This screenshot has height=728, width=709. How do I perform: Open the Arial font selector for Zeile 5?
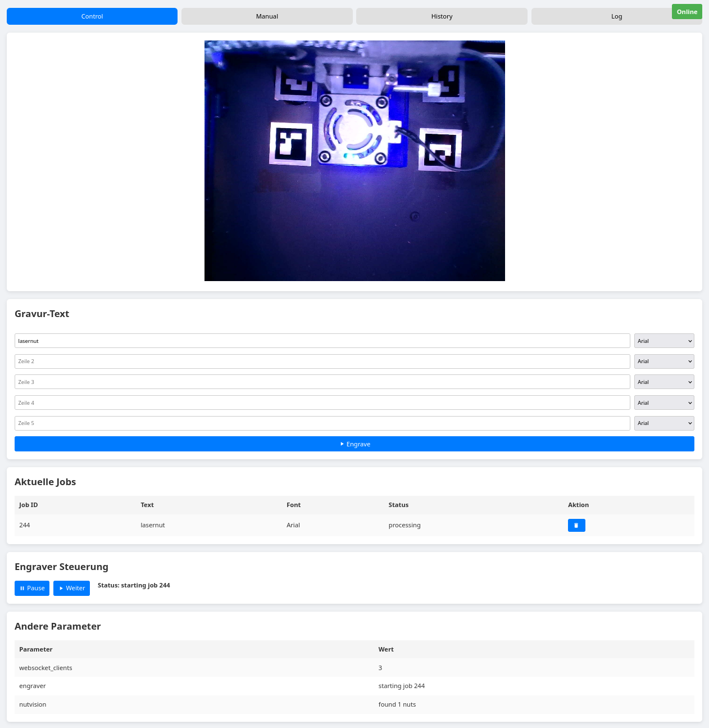coord(664,423)
